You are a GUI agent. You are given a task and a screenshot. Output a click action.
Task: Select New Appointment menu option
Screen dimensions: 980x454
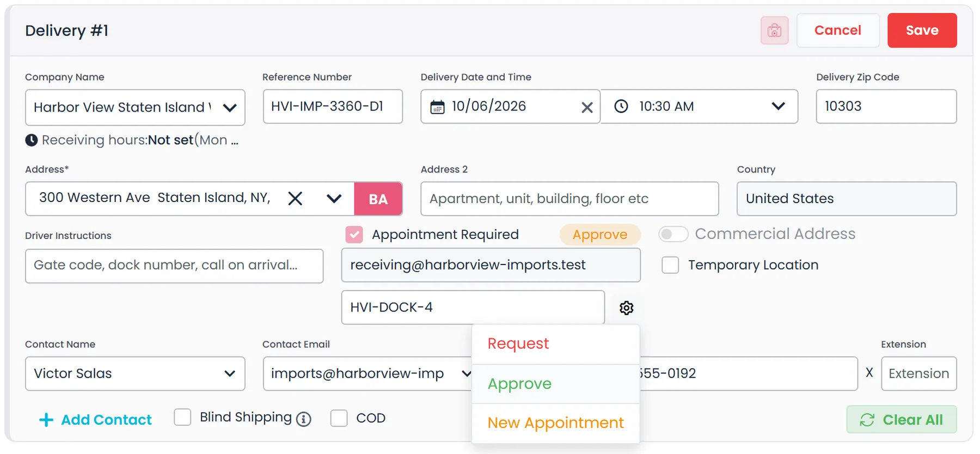click(555, 423)
